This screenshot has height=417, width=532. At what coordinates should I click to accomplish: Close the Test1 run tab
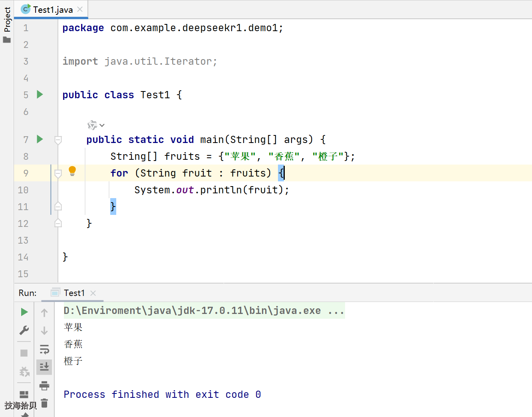(x=93, y=293)
